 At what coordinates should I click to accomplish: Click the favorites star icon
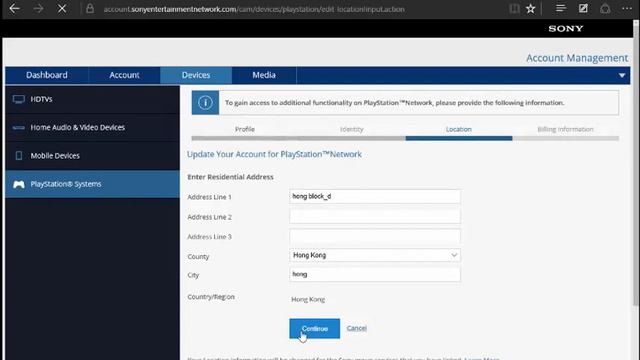click(531, 9)
